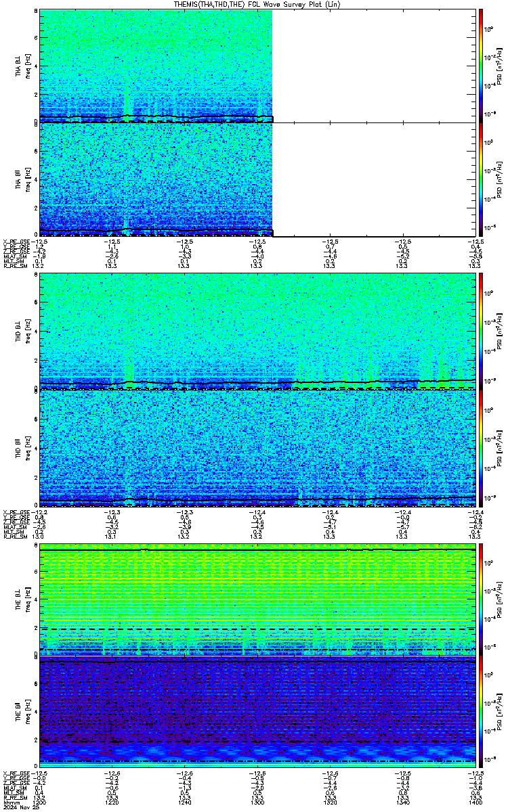
Task: Click the THD B∥ PSD color bar
Action: point(481,448)
